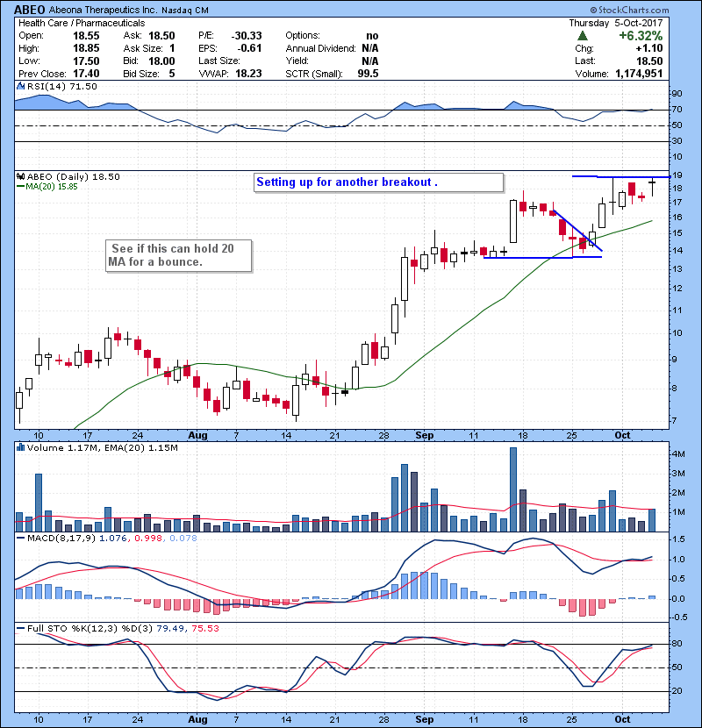Click the Nasdaq CM exchange label
This screenshot has width=702, height=728.
[185, 11]
